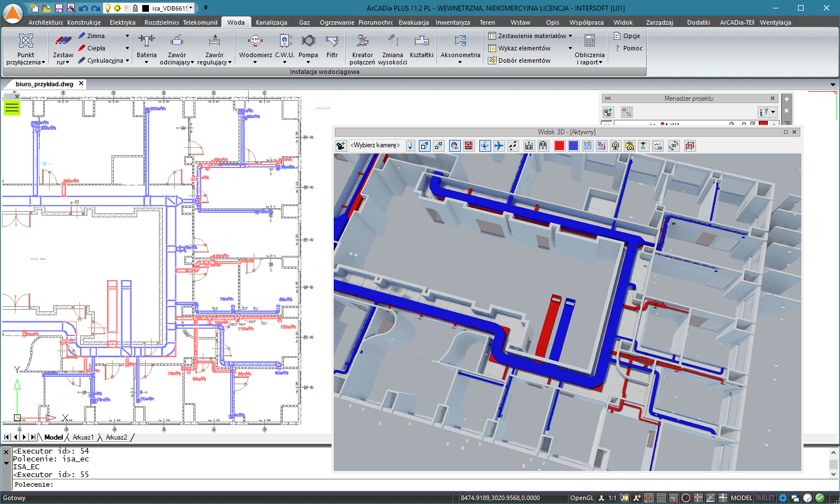Click the airplane fly-mode icon in Widok 3D
Viewport: 840px width, 504px height.
(x=498, y=146)
